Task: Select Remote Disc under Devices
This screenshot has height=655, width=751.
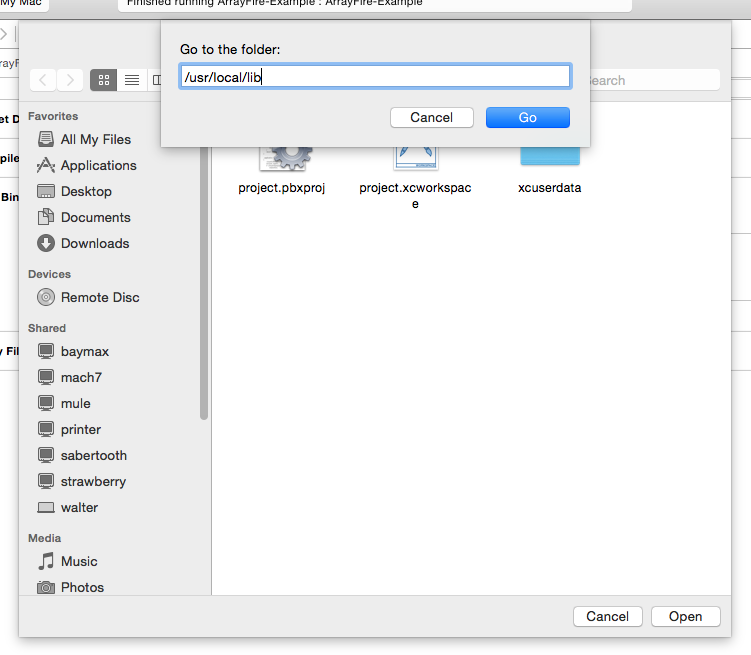Action: click(99, 297)
